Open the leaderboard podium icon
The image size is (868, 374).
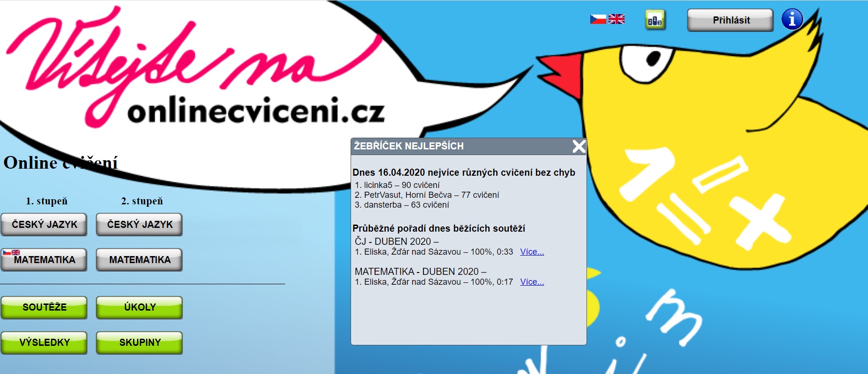coord(655,20)
